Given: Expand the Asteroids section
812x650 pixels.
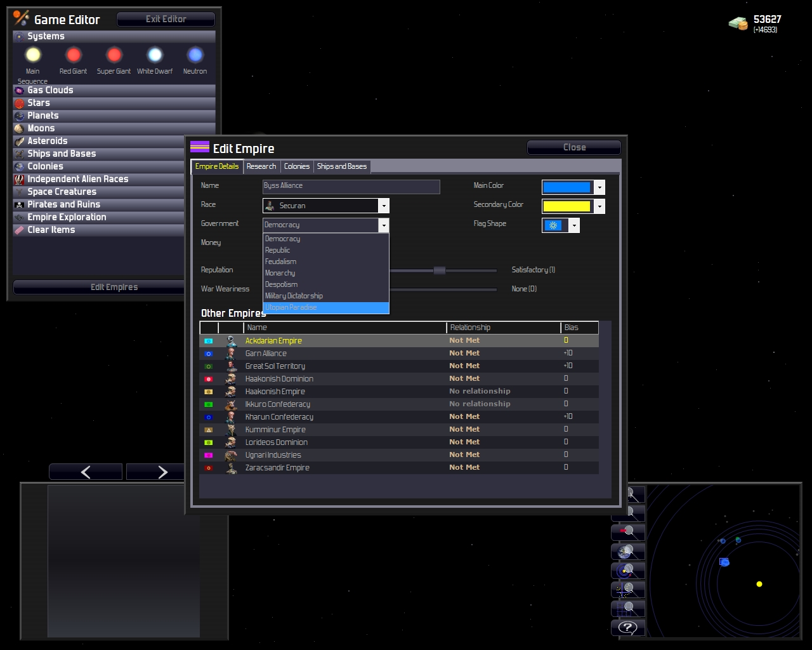Looking at the screenshot, I should coord(98,141).
